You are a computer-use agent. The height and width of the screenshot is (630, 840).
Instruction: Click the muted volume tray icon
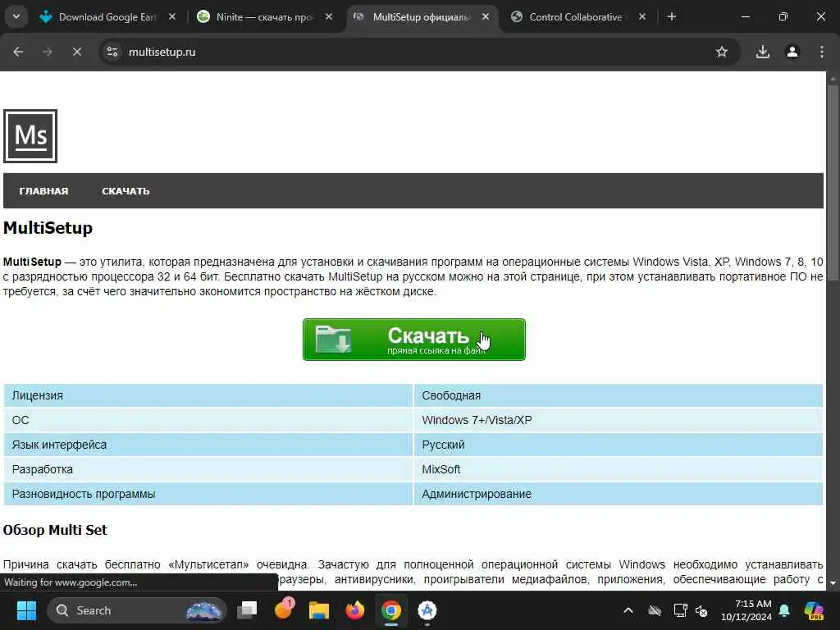pos(701,610)
